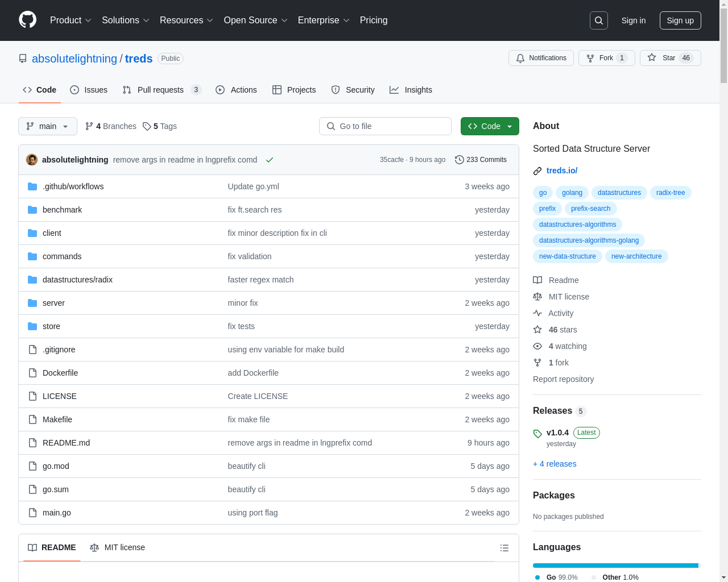
Task: View watchers via 4 watching
Action: (x=567, y=346)
